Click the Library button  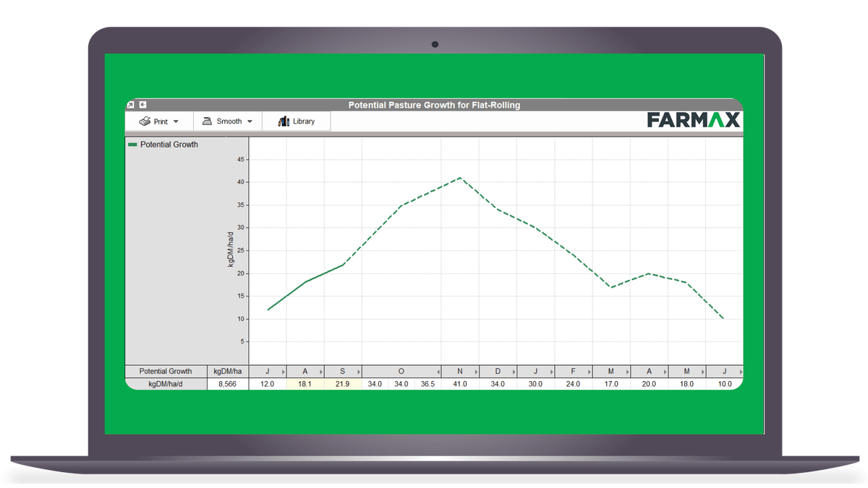click(x=297, y=121)
